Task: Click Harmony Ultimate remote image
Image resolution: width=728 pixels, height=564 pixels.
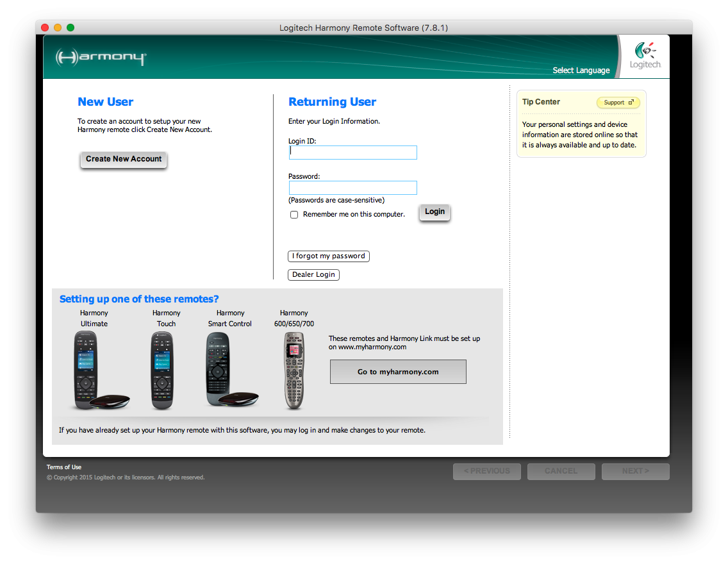Action: click(101, 370)
